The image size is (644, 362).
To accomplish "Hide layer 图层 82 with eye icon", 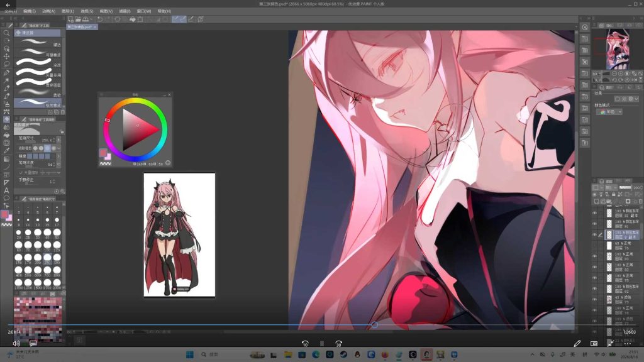I will click(594, 266).
